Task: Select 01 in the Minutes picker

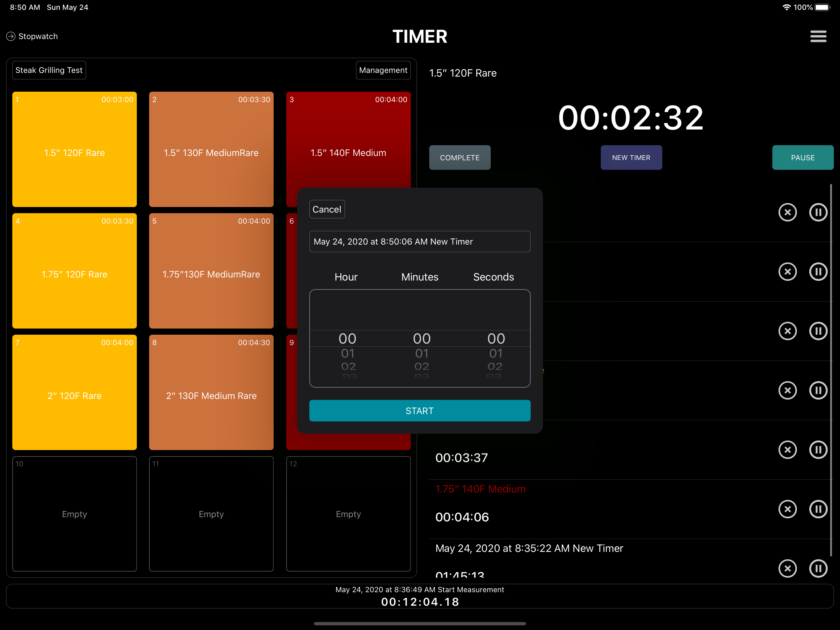Action: coord(422,353)
